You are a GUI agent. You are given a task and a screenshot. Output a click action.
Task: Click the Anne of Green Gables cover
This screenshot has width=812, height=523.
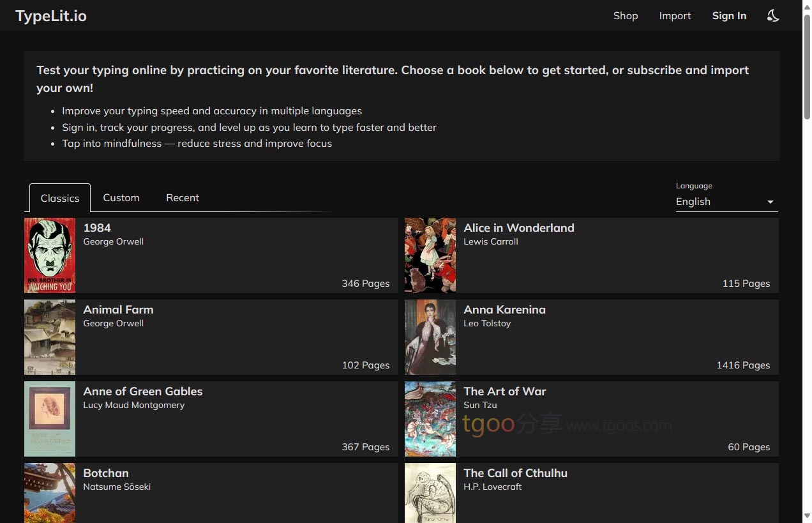tap(50, 419)
